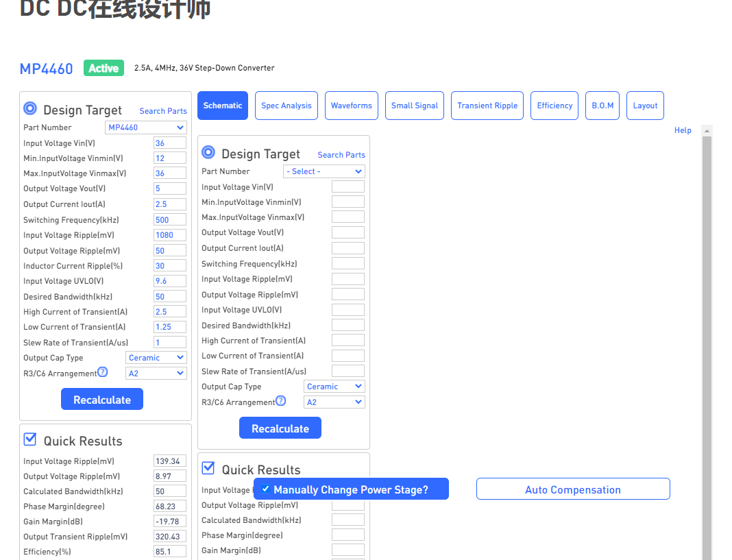Open the Part Number dropdown showing - Select -

point(324,171)
